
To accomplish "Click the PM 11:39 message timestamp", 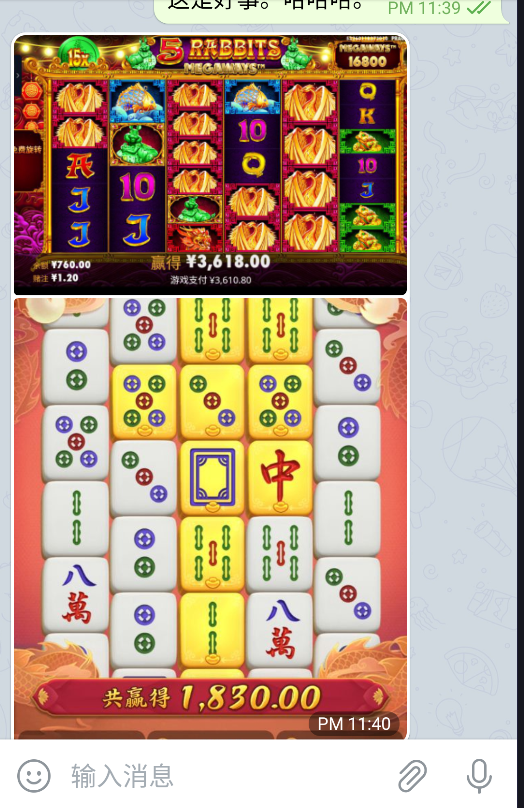I will point(425,8).
